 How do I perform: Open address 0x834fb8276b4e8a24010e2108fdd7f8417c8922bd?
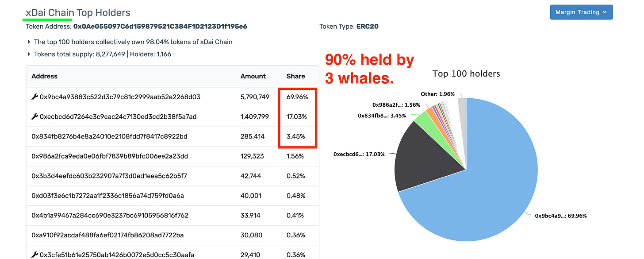(x=109, y=136)
